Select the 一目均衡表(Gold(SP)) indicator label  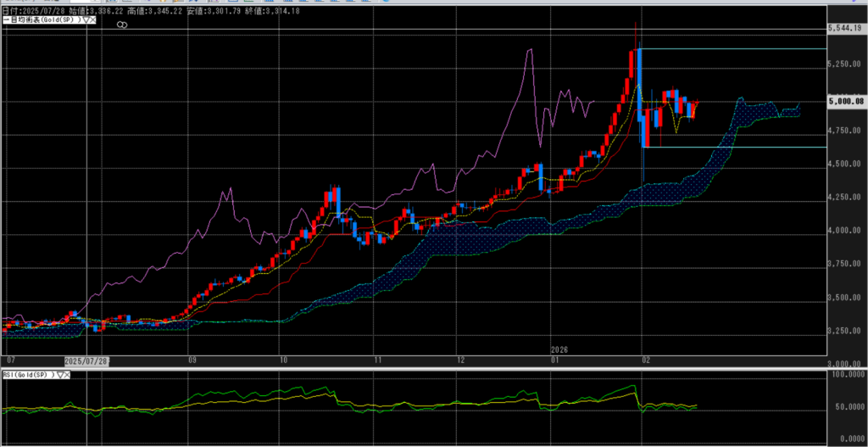pyautogui.click(x=41, y=19)
